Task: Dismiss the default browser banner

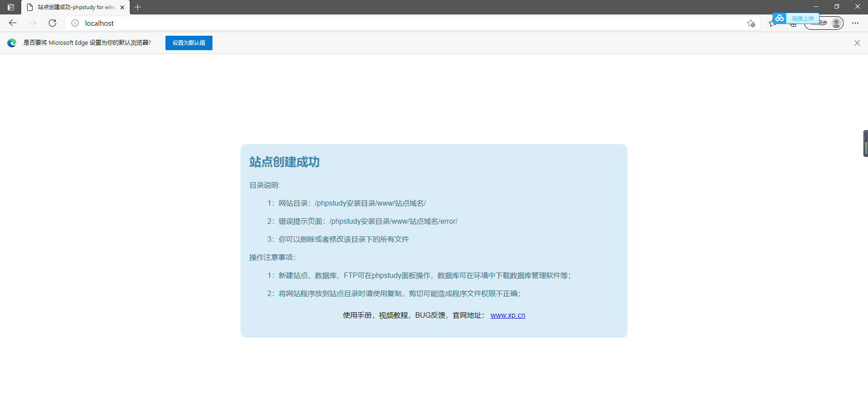Action: pyautogui.click(x=857, y=42)
